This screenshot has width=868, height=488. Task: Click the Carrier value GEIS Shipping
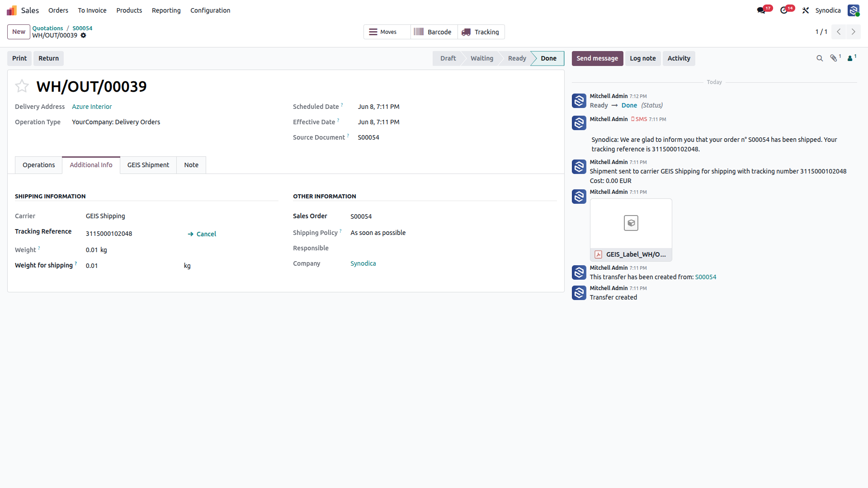pyautogui.click(x=105, y=216)
